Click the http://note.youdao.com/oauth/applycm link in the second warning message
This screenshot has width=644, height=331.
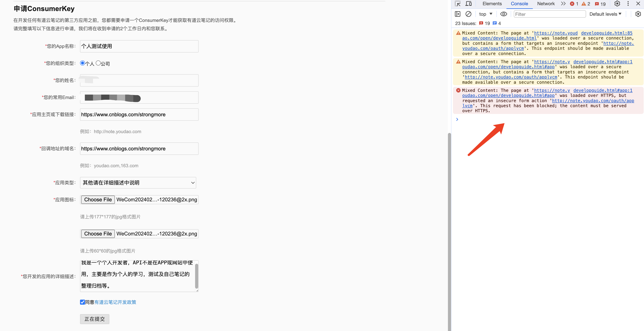coord(511,77)
